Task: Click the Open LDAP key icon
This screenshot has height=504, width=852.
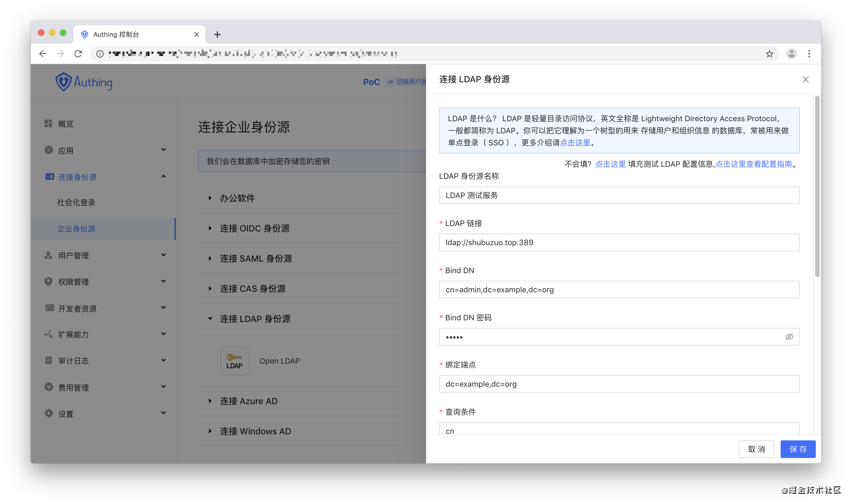Action: 234,361
